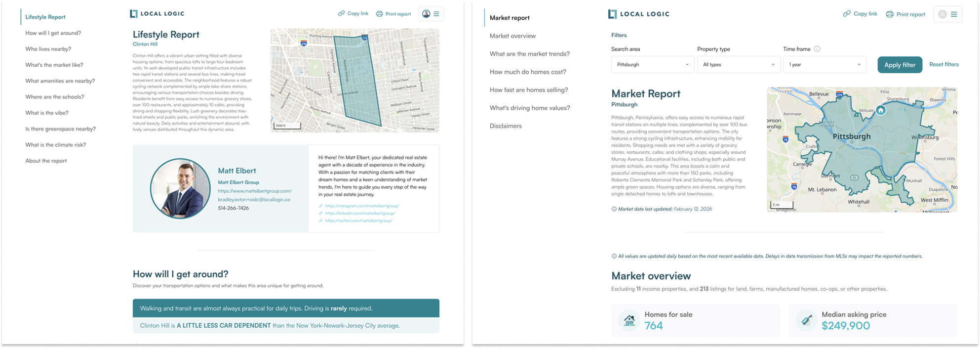Click Matt Elbert's profile photo
The image size is (980, 348).
pyautogui.click(x=180, y=188)
